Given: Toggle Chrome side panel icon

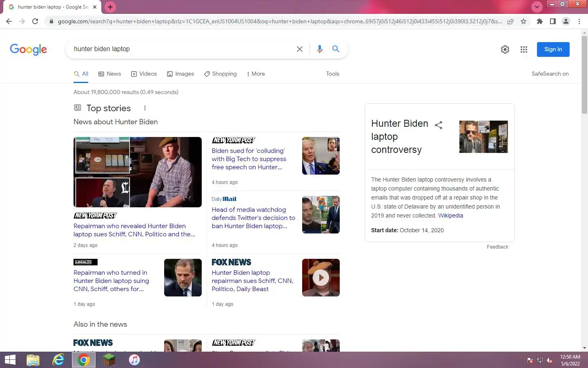Looking at the screenshot, I should (553, 21).
